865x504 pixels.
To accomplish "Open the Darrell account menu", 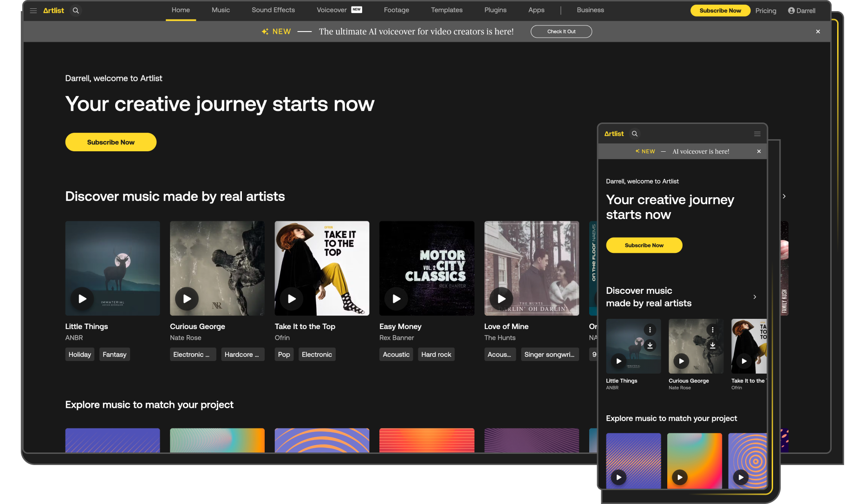I will 802,11.
